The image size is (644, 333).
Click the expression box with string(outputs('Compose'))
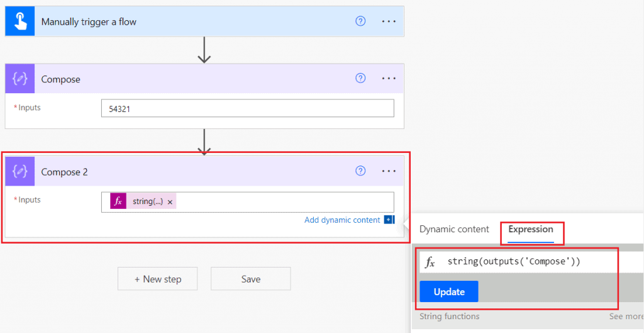pyautogui.click(x=531, y=262)
